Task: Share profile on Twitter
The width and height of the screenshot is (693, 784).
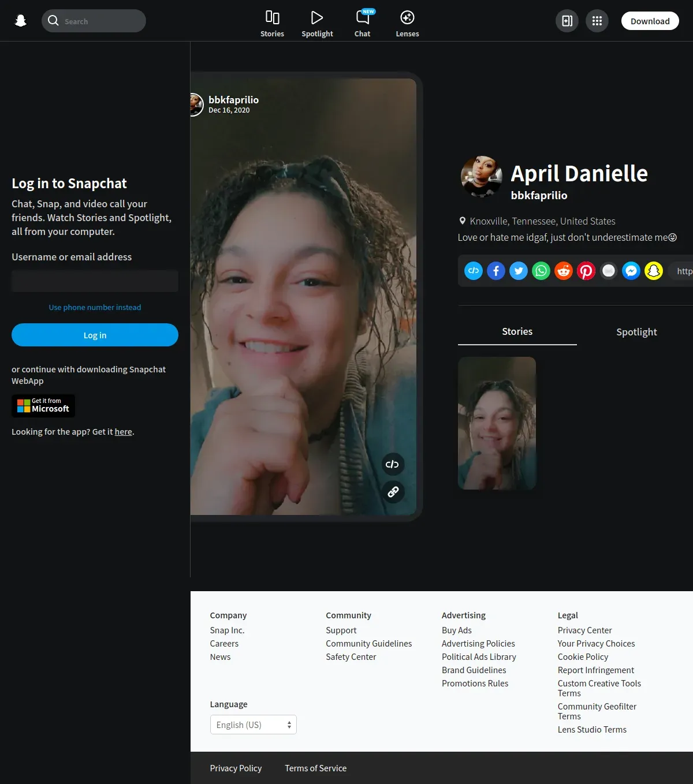Action: pos(519,271)
